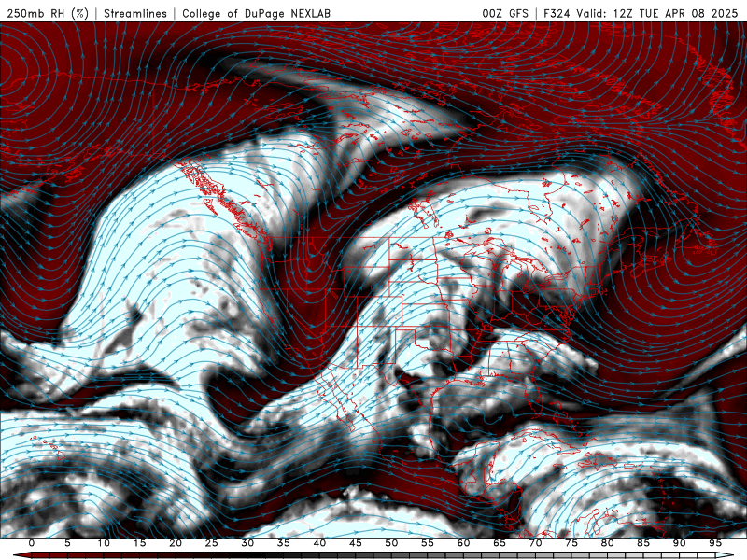This screenshot has height=560, width=747.
Task: Click the colorbar label "55"
Action: (x=428, y=543)
